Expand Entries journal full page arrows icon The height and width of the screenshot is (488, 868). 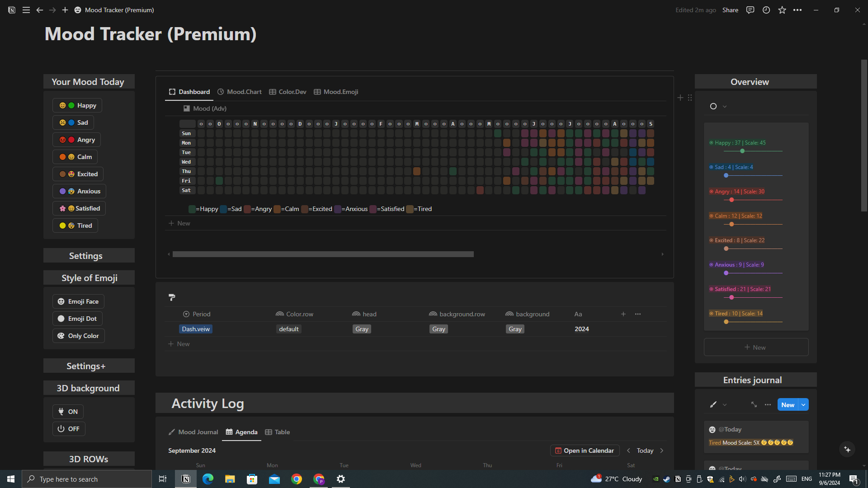point(754,405)
